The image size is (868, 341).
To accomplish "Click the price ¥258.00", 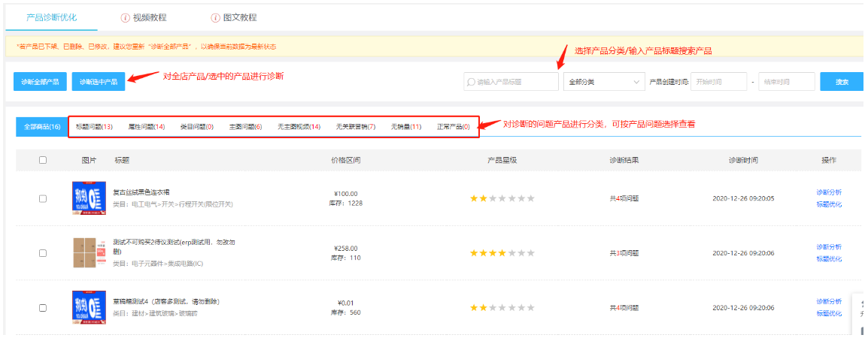I will point(346,248).
